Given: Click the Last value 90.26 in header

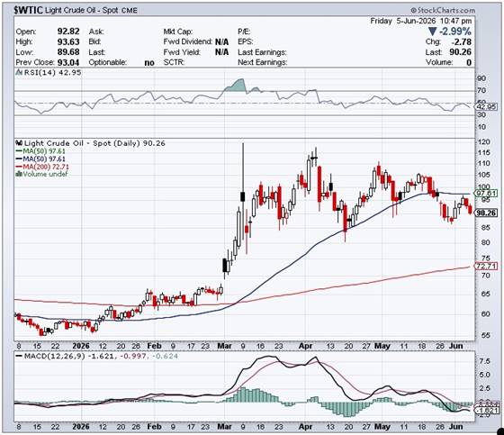Looking at the screenshot, I should point(460,52).
